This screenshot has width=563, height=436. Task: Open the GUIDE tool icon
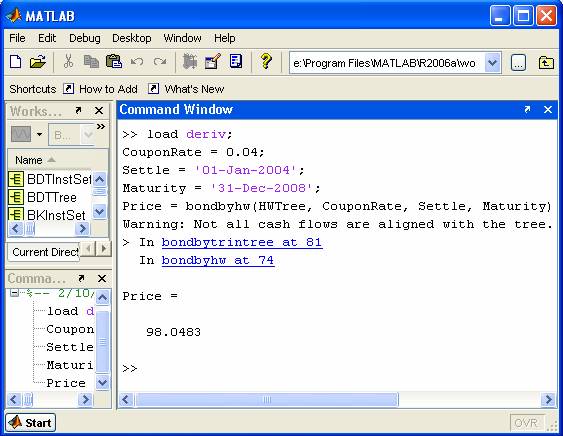[212, 62]
